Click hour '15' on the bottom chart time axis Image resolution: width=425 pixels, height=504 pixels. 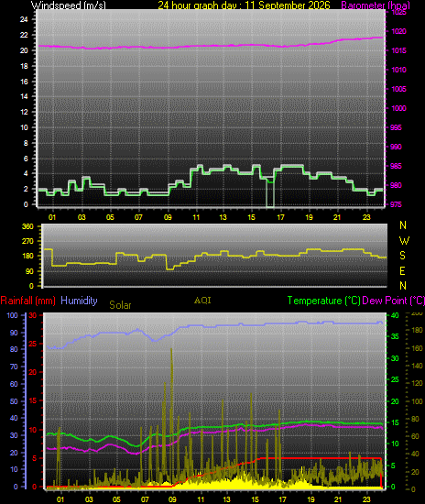click(255, 499)
